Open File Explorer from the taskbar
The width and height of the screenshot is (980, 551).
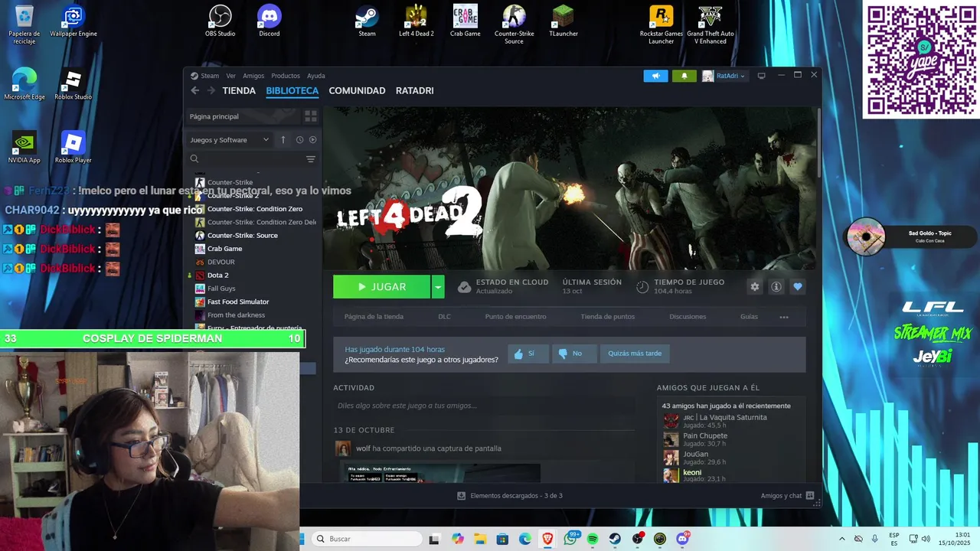pos(480,539)
